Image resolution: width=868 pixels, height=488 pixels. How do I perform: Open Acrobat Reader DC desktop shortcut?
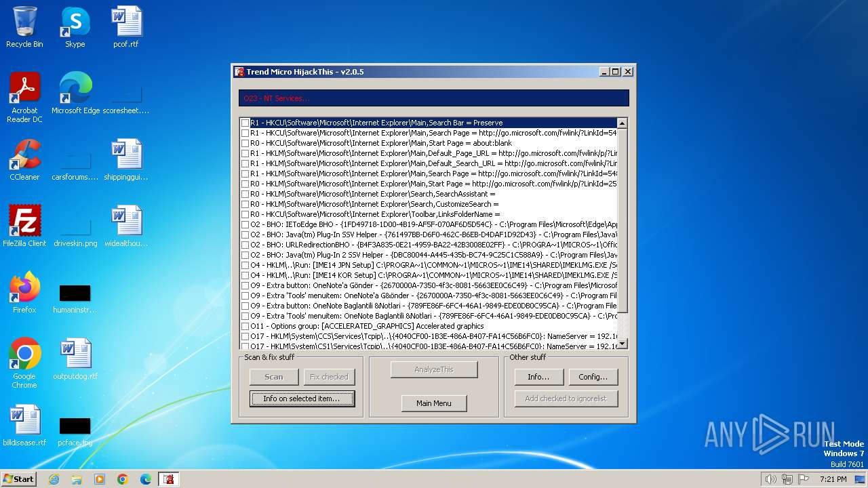pos(24,98)
